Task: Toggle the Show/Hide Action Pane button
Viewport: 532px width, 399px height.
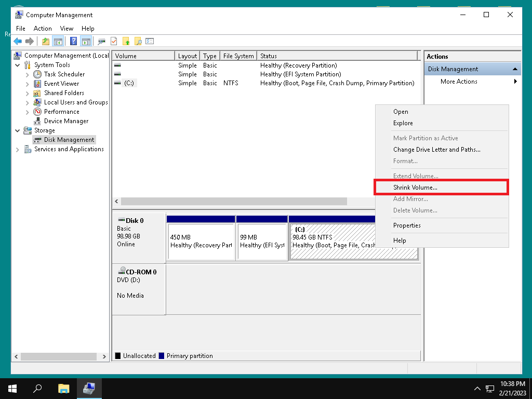Action: (x=86, y=42)
